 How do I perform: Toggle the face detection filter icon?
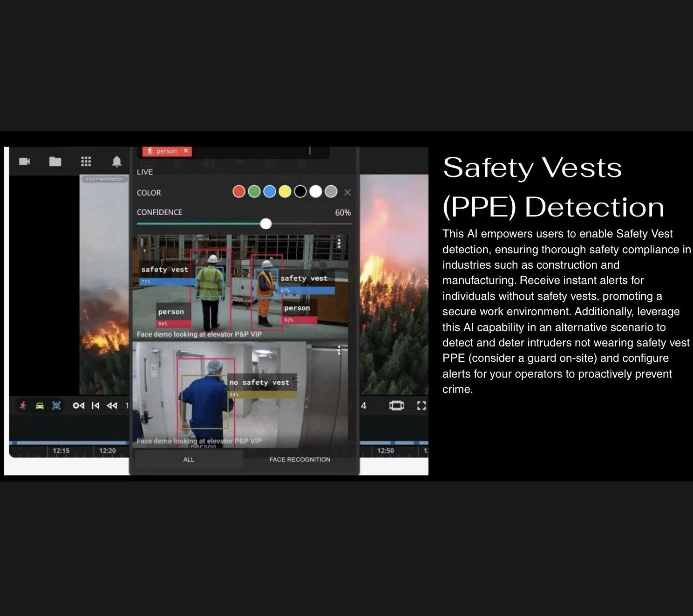56,406
